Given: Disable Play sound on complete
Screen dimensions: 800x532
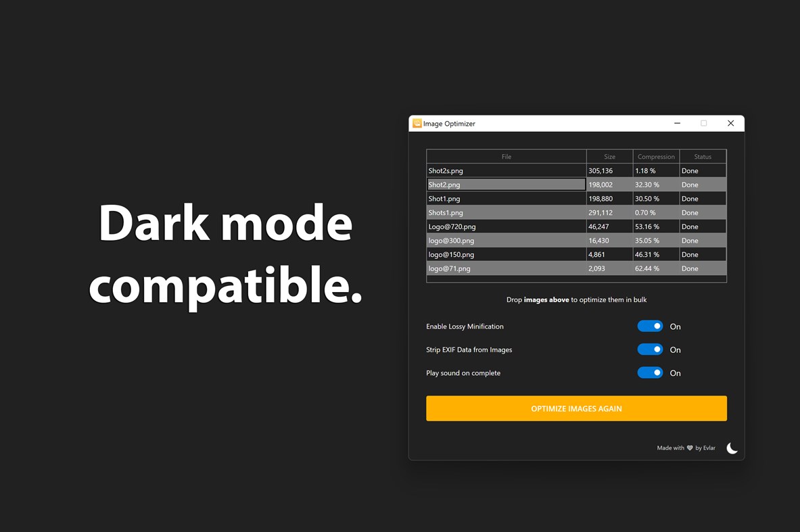Looking at the screenshot, I should click(x=649, y=372).
